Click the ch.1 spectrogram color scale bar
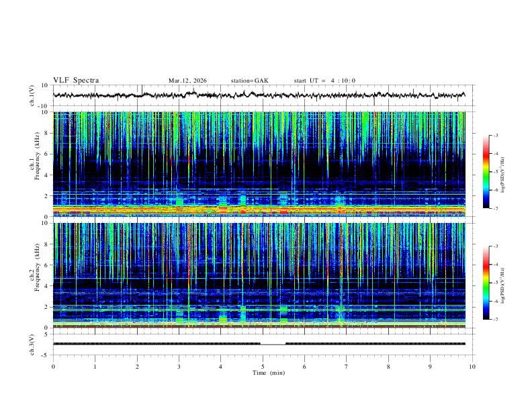This screenshot has height=411, width=532. tap(486, 172)
